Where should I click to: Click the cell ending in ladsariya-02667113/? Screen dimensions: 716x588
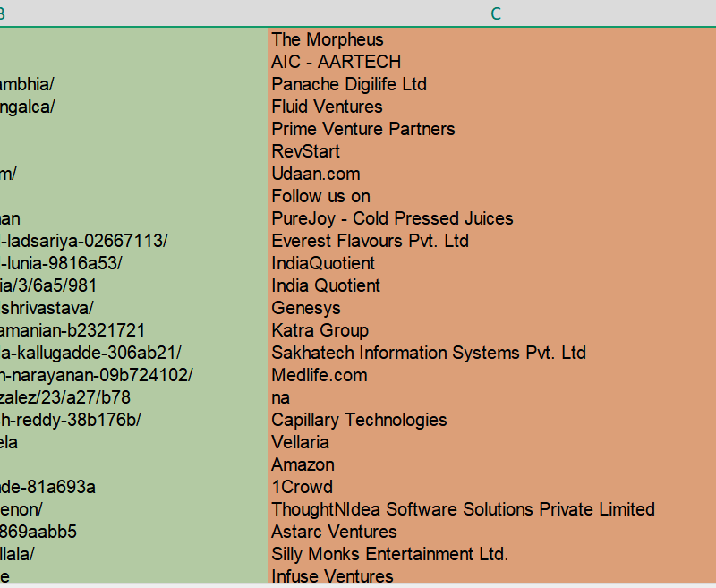[133, 241]
